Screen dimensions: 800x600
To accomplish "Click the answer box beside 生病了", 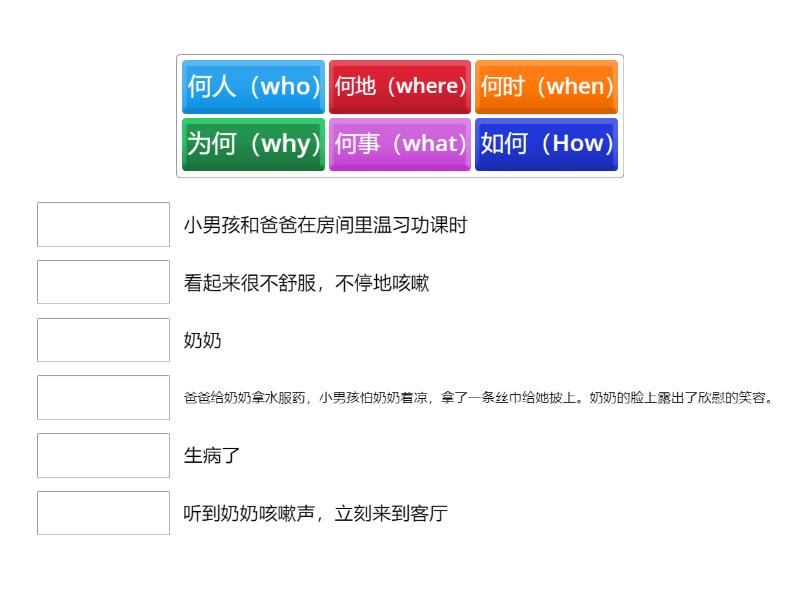I will pyautogui.click(x=102, y=455).
